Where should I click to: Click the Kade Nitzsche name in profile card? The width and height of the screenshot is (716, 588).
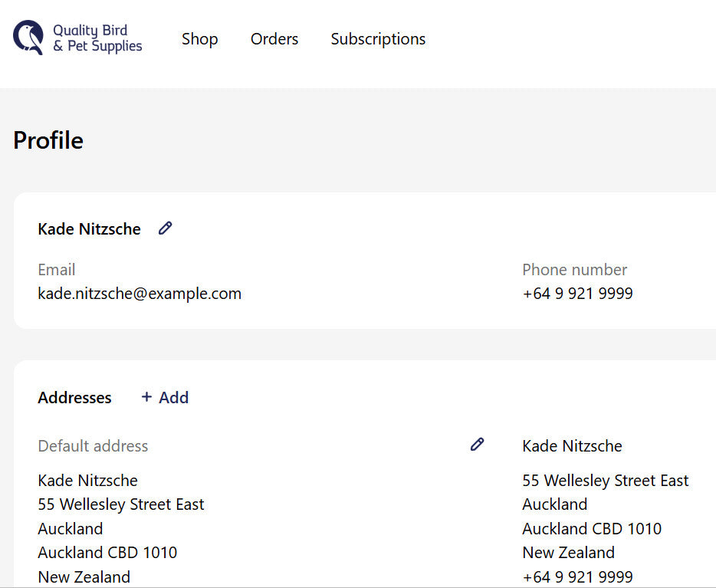(89, 229)
